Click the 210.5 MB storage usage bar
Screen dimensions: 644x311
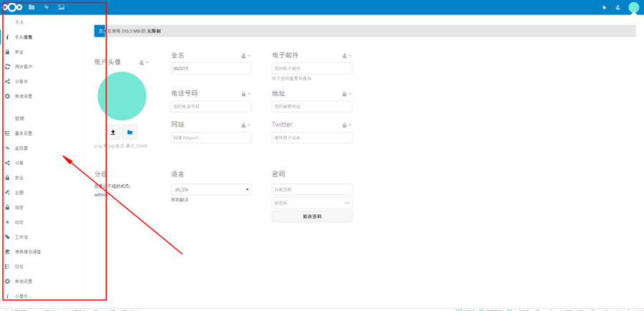click(x=365, y=31)
